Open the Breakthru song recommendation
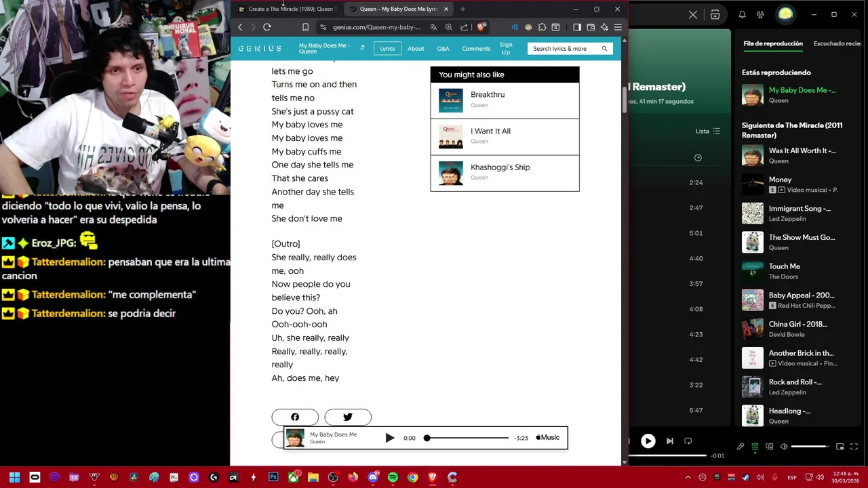This screenshot has width=868, height=488. pyautogui.click(x=505, y=100)
